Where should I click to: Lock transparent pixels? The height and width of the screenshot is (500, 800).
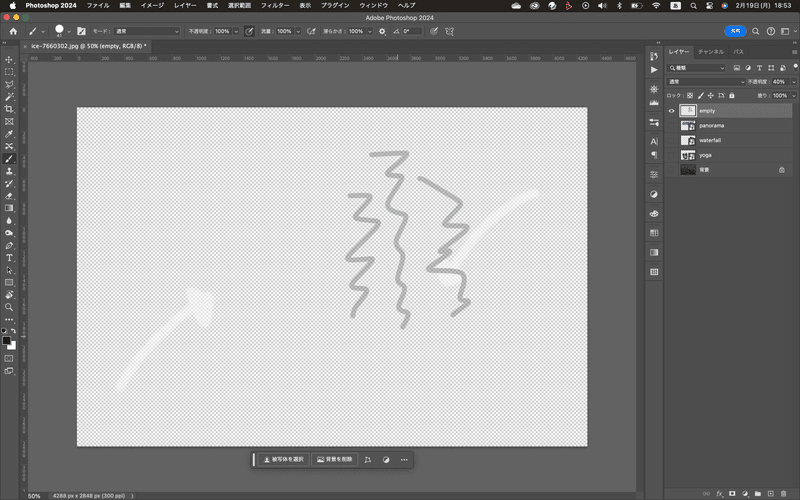pos(690,95)
